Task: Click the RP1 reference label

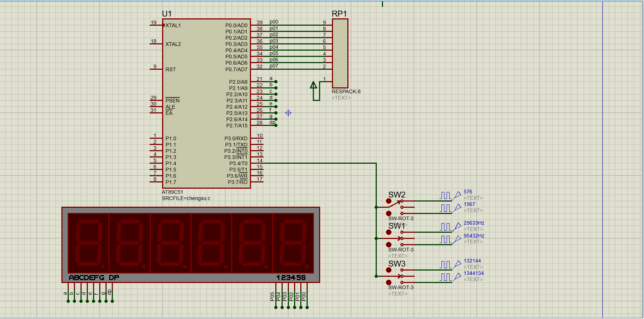Action: [x=339, y=14]
